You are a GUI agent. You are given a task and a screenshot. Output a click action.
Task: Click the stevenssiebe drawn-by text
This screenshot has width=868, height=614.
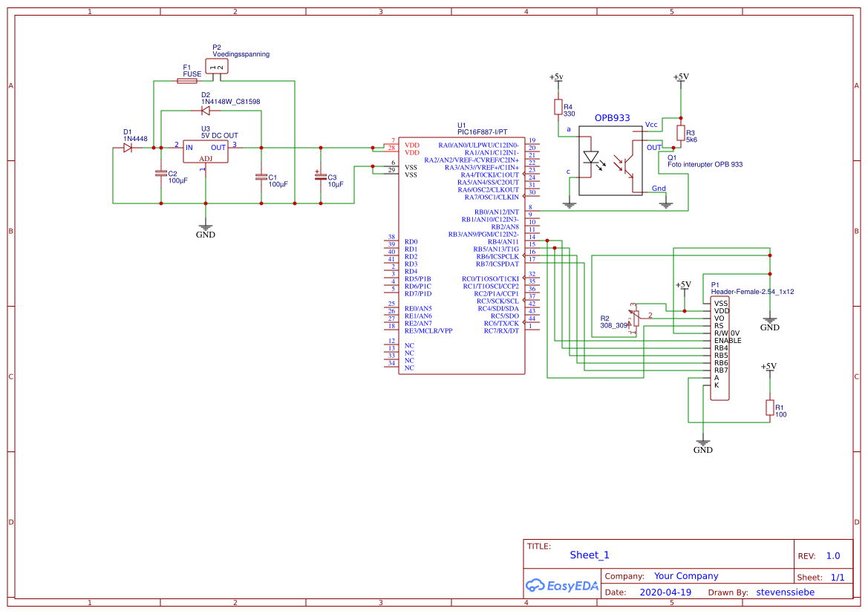point(785,592)
